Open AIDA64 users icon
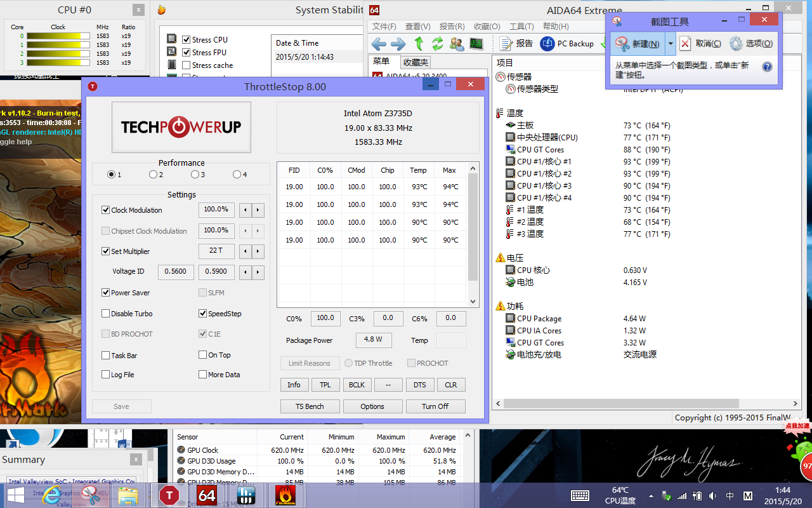 457,44
